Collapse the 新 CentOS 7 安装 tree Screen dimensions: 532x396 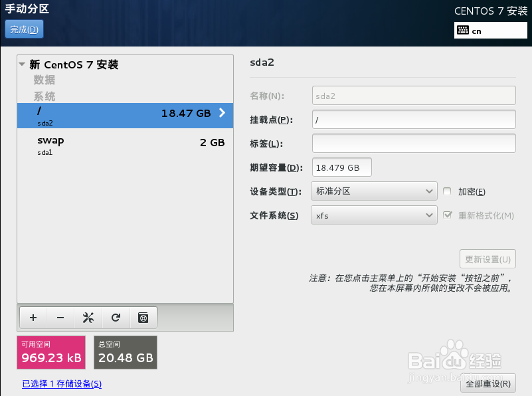pos(22,64)
